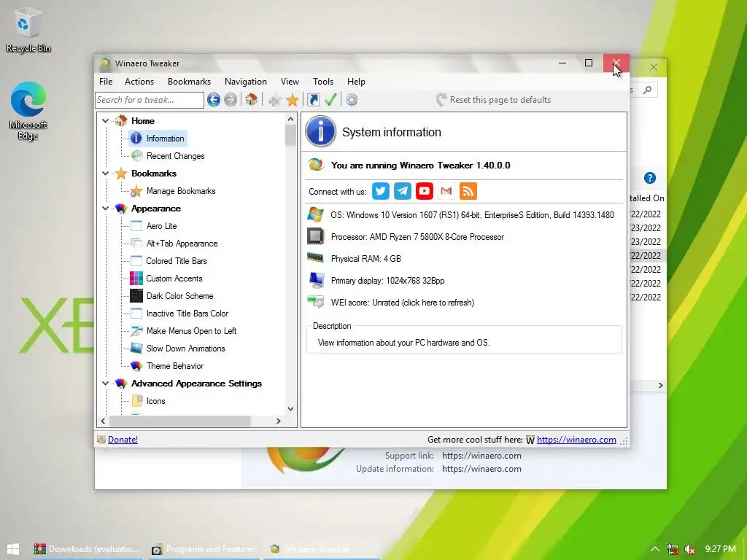Open the https://winaero.com link in status bar
747x560 pixels.
pyautogui.click(x=576, y=440)
